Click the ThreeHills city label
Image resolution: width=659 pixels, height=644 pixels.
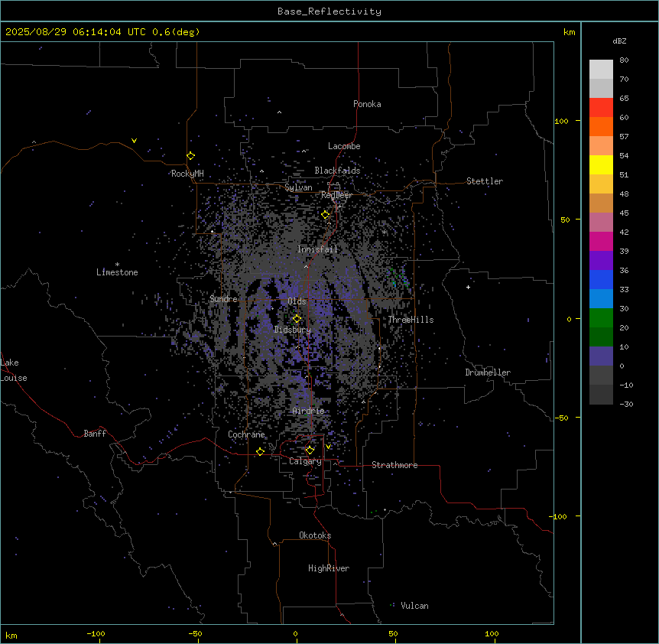pos(411,320)
